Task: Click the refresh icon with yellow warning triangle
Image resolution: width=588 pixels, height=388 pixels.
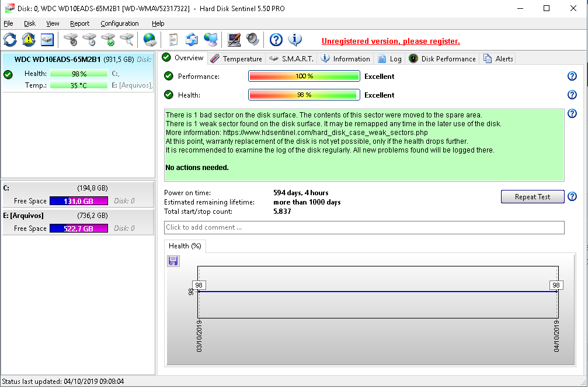Action: click(29, 39)
